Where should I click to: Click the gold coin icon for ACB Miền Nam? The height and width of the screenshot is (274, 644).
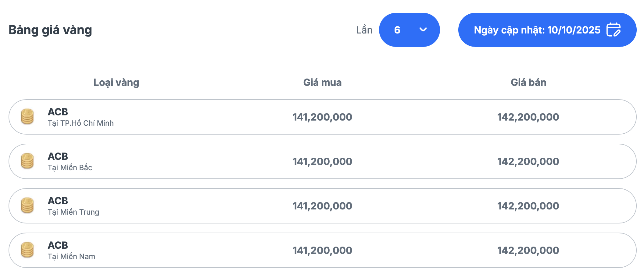27,250
